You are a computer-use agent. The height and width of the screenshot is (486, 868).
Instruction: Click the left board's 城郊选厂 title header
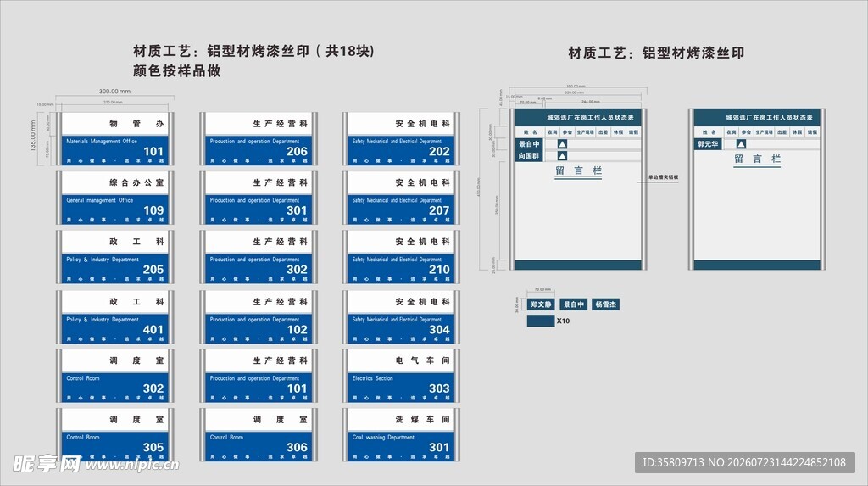[578, 118]
